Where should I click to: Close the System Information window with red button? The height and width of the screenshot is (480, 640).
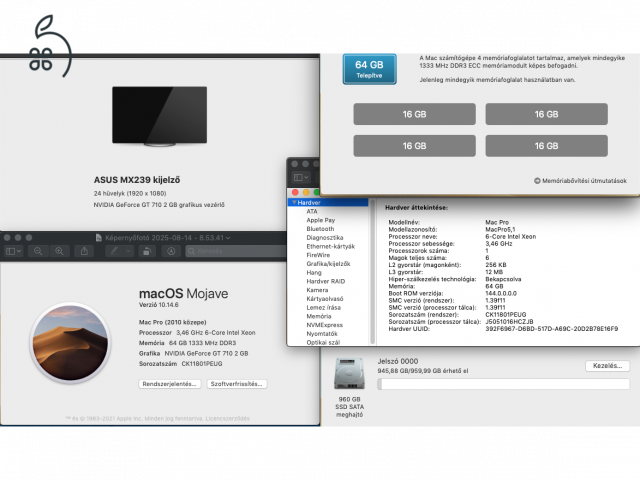coord(295,192)
